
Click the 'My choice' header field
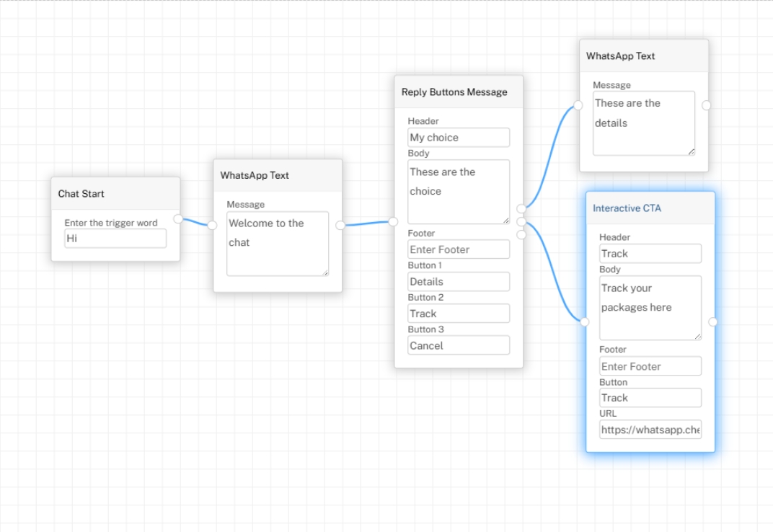(x=458, y=138)
